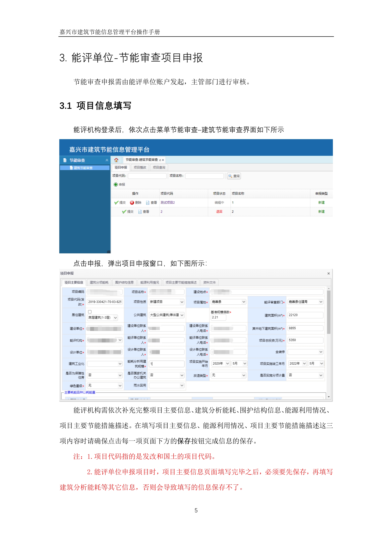Collapse the 节能审查 sidebar section
The height and width of the screenshot is (555, 392).
click(107, 160)
